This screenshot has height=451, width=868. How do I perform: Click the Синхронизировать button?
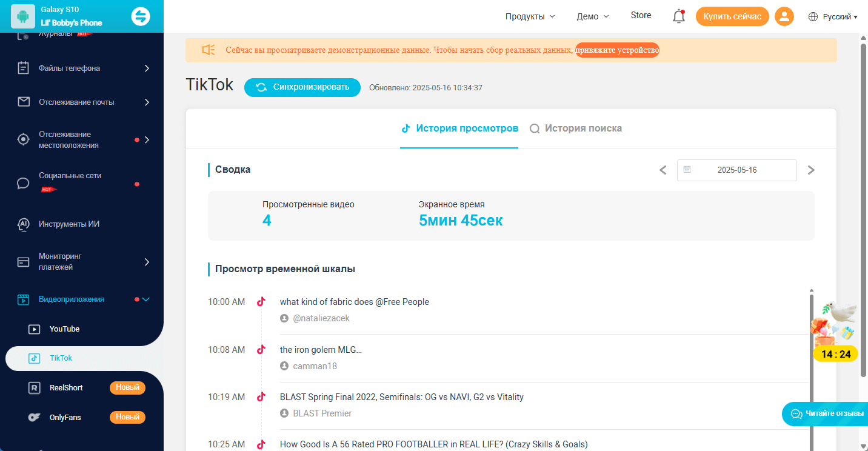point(302,87)
